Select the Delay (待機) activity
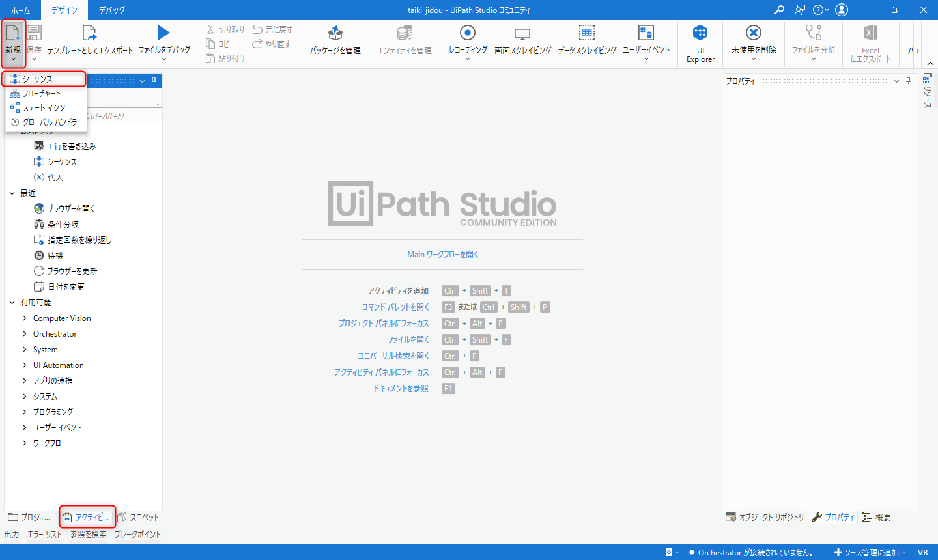The image size is (938, 560). (48, 256)
